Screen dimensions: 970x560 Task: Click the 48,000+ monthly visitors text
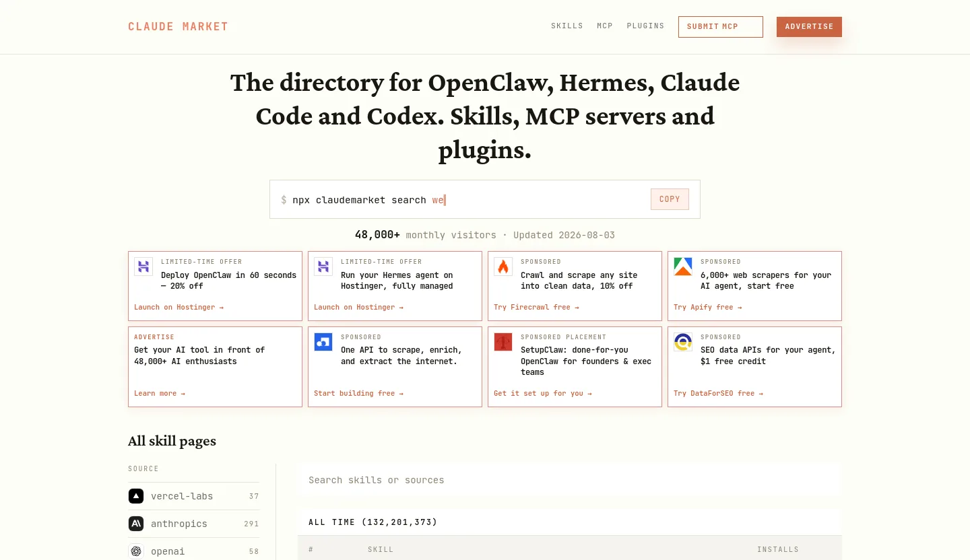(x=426, y=235)
